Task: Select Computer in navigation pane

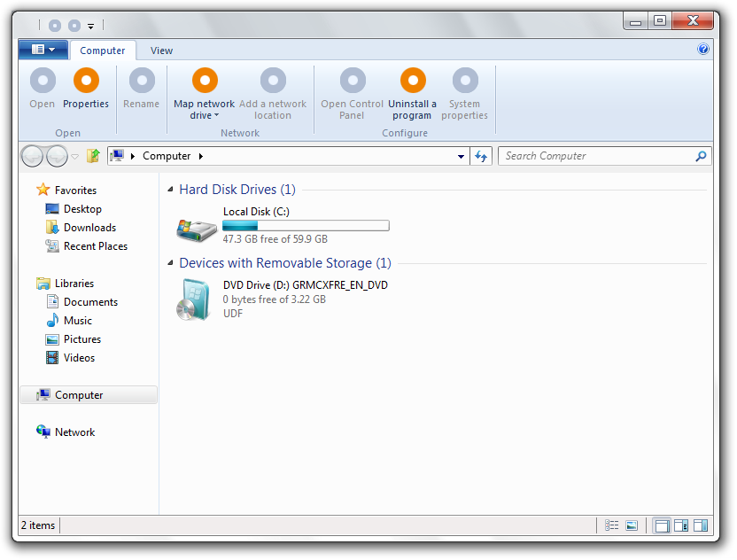Action: (x=89, y=395)
